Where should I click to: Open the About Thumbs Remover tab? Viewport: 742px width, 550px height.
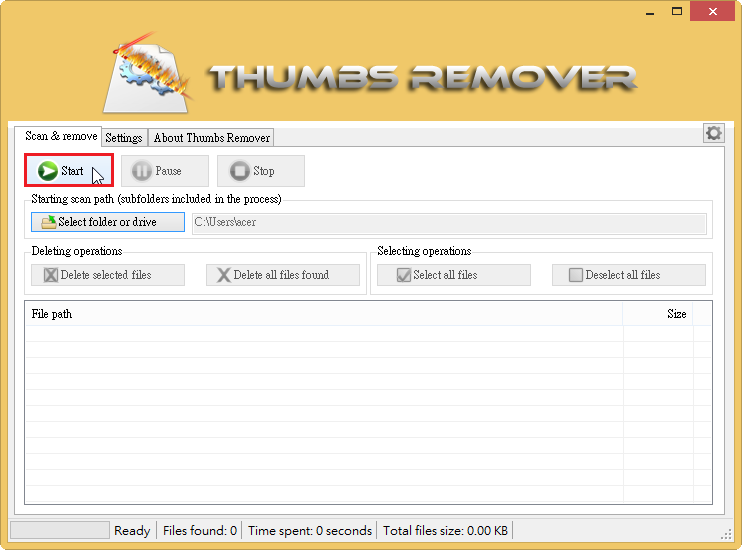coord(211,138)
